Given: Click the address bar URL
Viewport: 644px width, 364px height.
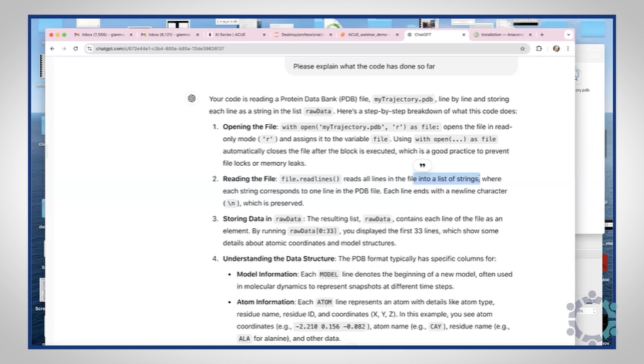Looking at the screenshot, I should tap(160, 49).
